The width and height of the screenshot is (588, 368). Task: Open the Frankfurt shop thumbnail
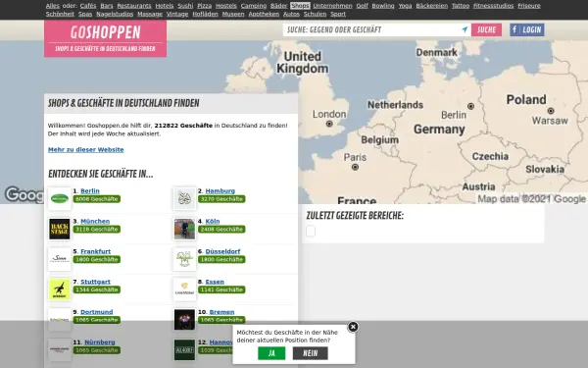click(x=60, y=259)
